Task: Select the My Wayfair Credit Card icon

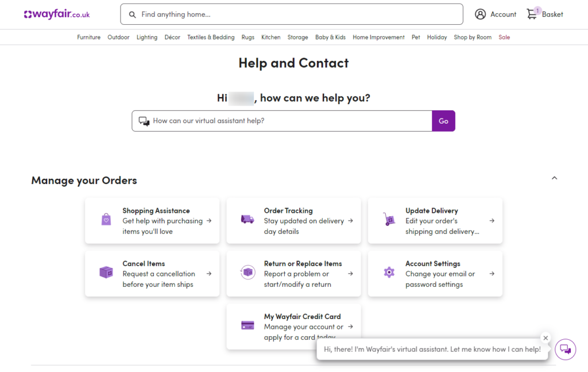Action: pyautogui.click(x=247, y=326)
